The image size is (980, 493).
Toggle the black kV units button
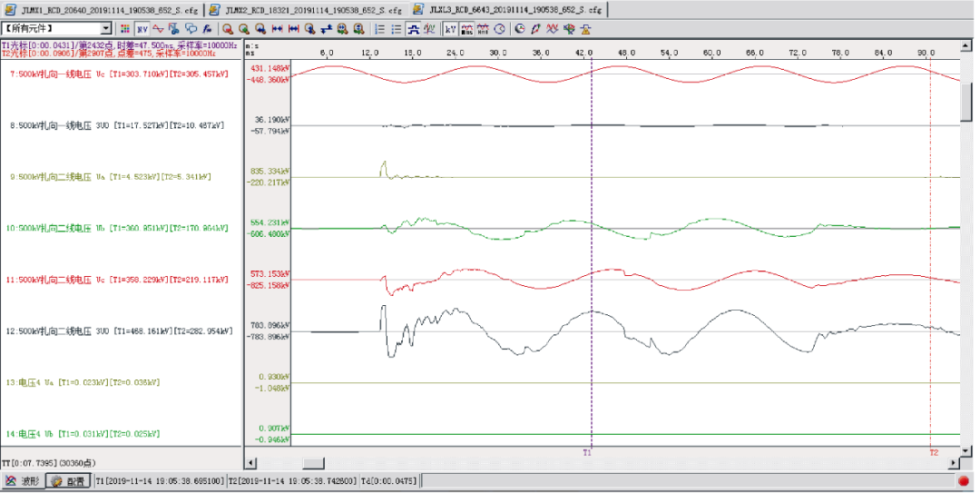451,29
